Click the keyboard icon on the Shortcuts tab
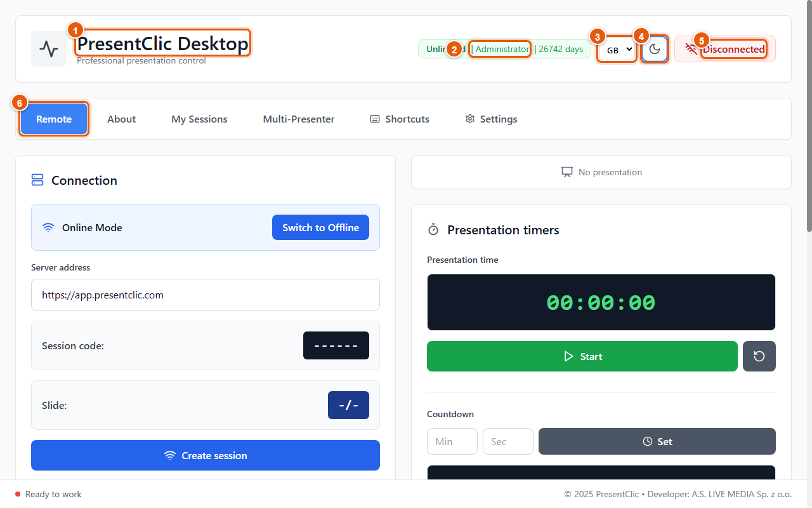The width and height of the screenshot is (812, 508). tap(375, 119)
